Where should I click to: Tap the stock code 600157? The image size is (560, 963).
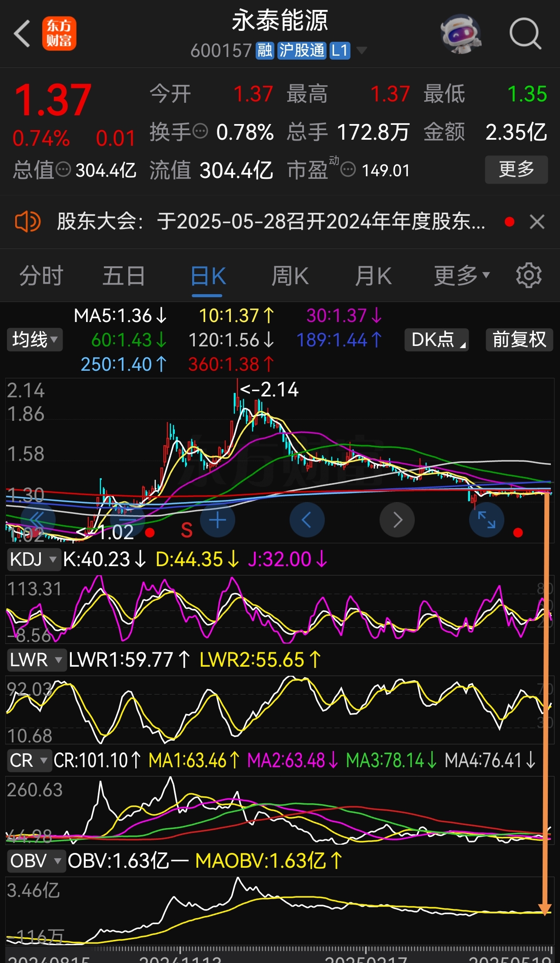pyautogui.click(x=221, y=51)
